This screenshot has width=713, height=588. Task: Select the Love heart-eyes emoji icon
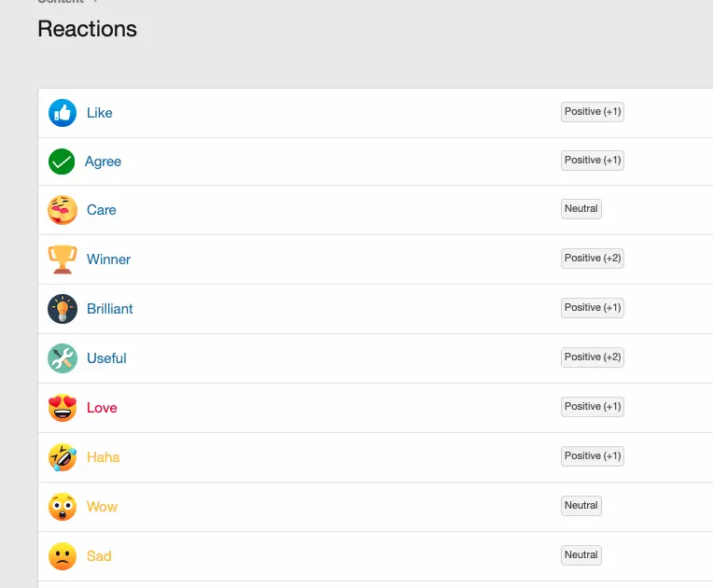click(63, 408)
